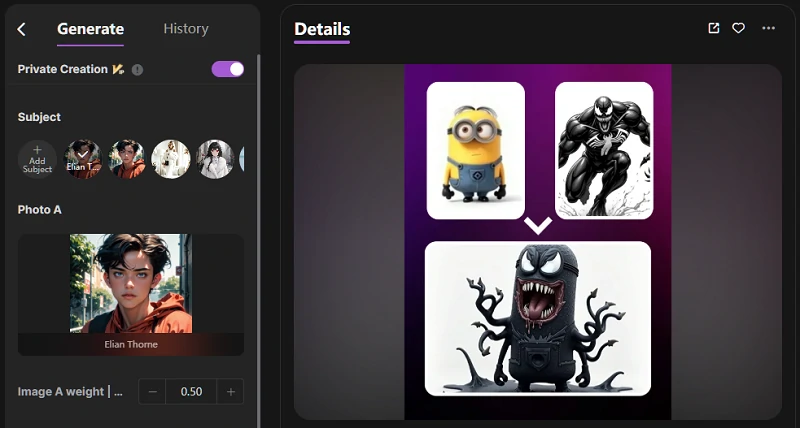Decrease Image A weight with minus button
Image resolution: width=800 pixels, height=428 pixels.
pyautogui.click(x=152, y=392)
